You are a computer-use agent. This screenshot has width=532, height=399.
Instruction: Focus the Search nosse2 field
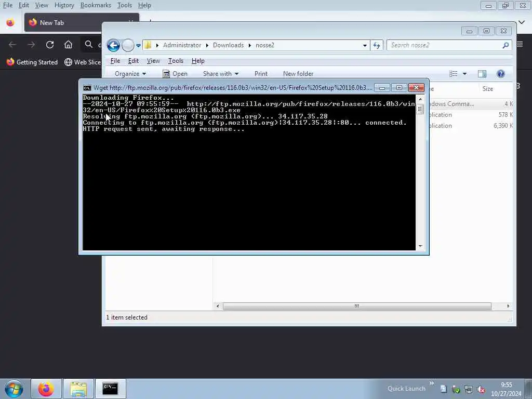coord(449,45)
